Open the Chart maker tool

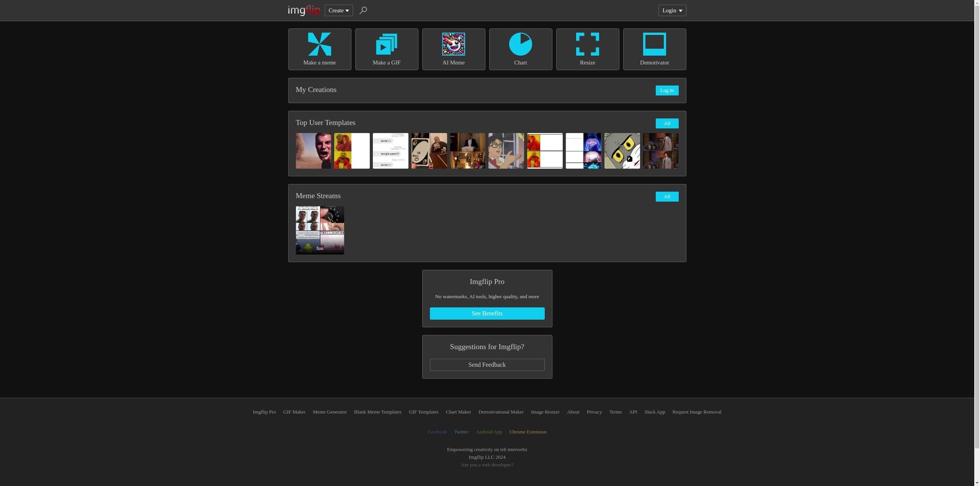click(520, 49)
